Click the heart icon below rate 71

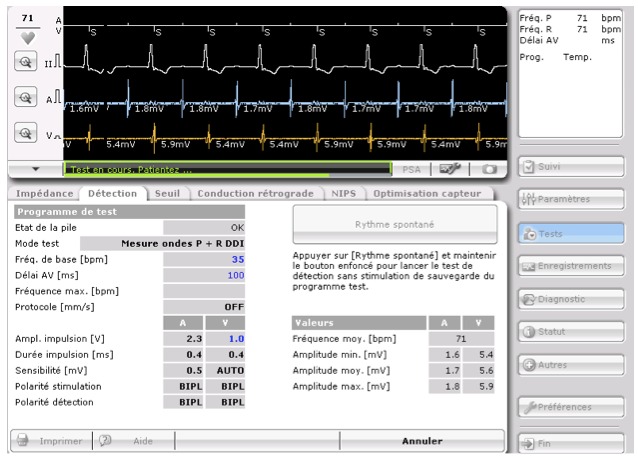click(27, 36)
